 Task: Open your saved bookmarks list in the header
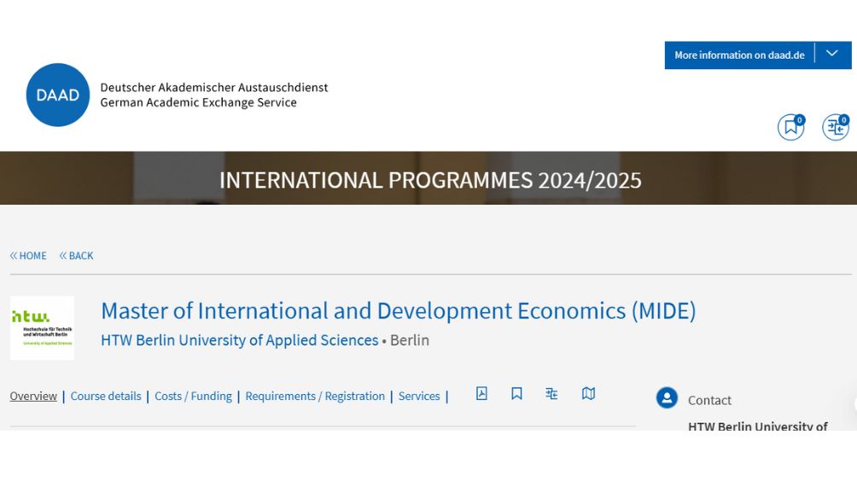click(790, 126)
